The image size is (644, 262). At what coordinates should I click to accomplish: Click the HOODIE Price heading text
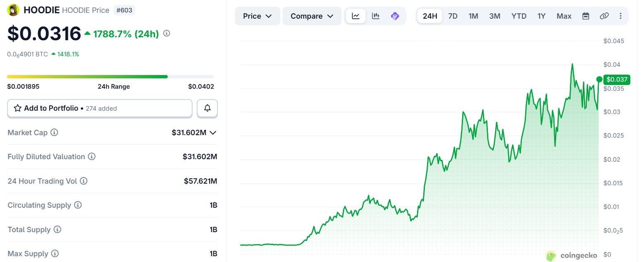[x=86, y=10]
